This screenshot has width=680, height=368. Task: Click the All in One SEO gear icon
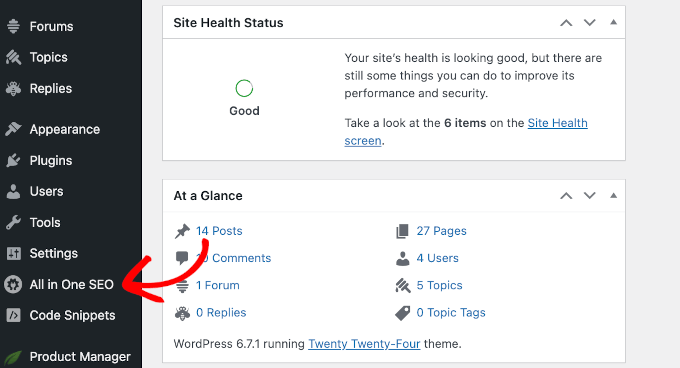13,284
